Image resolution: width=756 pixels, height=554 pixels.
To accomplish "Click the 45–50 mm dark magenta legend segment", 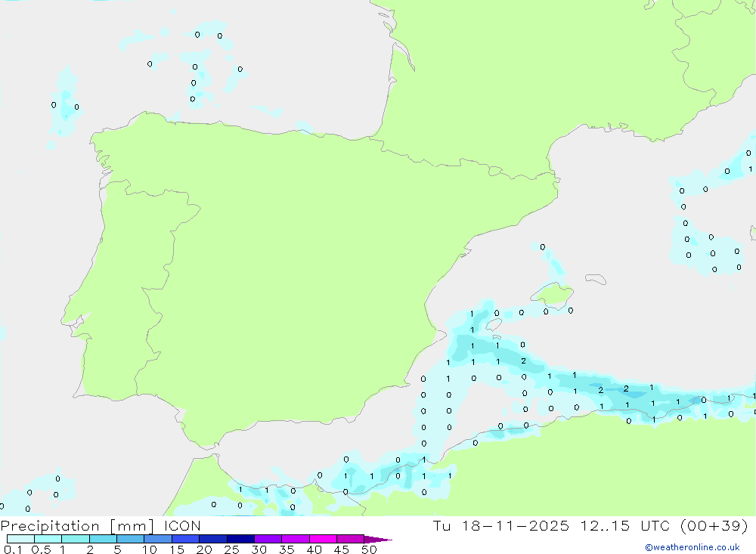I will pyautogui.click(x=351, y=539).
